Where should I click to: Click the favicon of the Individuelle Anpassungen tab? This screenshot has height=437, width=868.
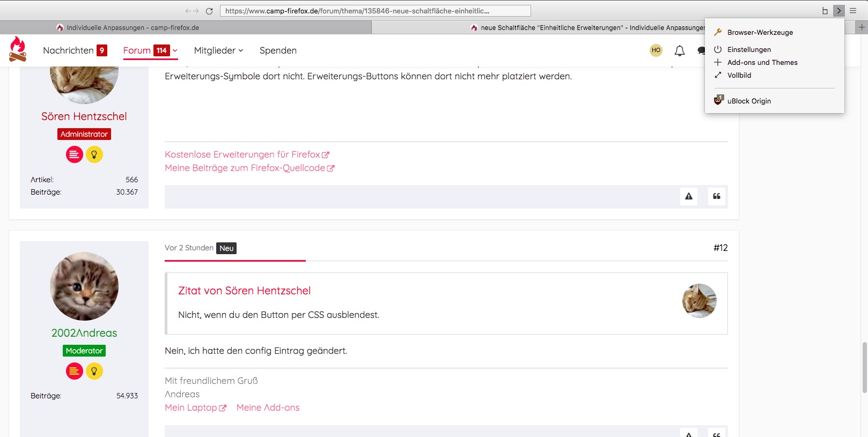click(x=60, y=27)
